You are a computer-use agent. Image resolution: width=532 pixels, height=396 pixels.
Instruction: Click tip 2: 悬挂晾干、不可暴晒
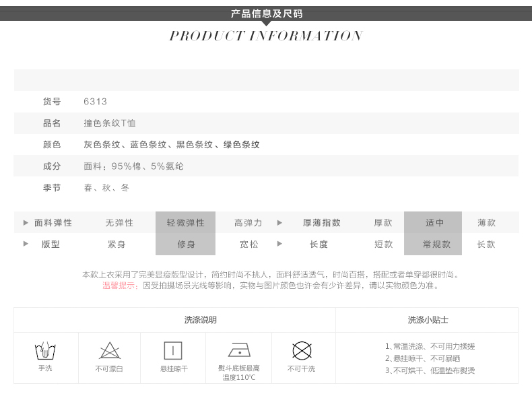tap(422, 358)
